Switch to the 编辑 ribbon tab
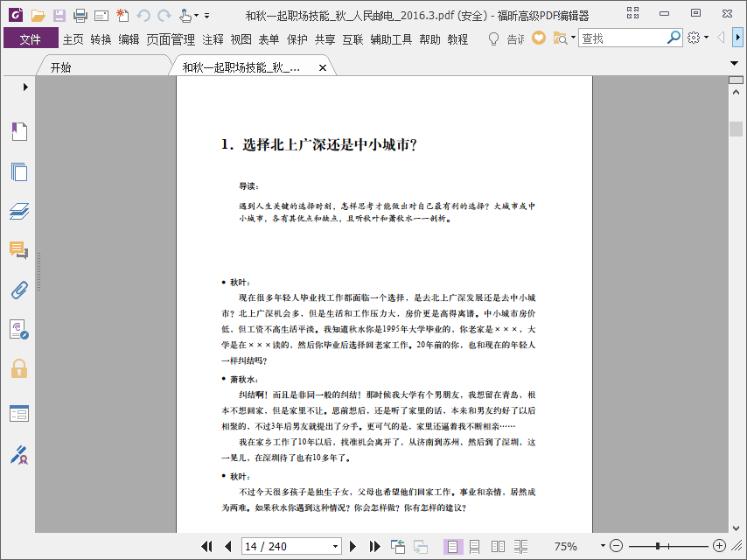This screenshot has width=747, height=560. click(x=129, y=39)
